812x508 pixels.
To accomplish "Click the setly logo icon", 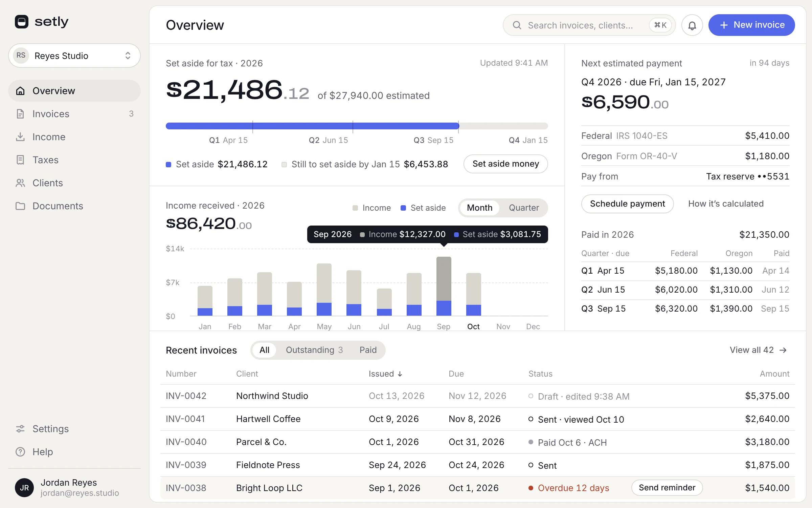I will pyautogui.click(x=22, y=22).
